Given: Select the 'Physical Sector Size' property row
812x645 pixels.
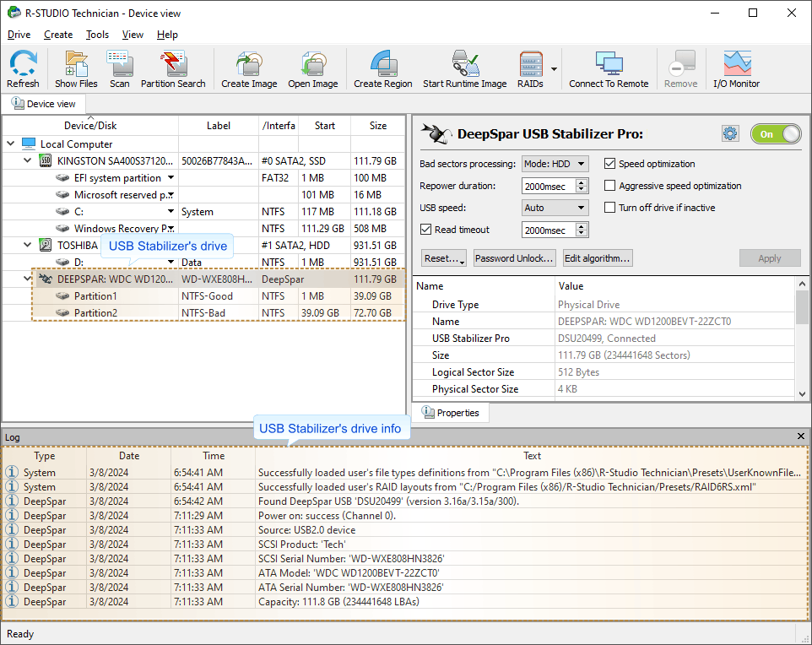Looking at the screenshot, I should tap(604, 388).
